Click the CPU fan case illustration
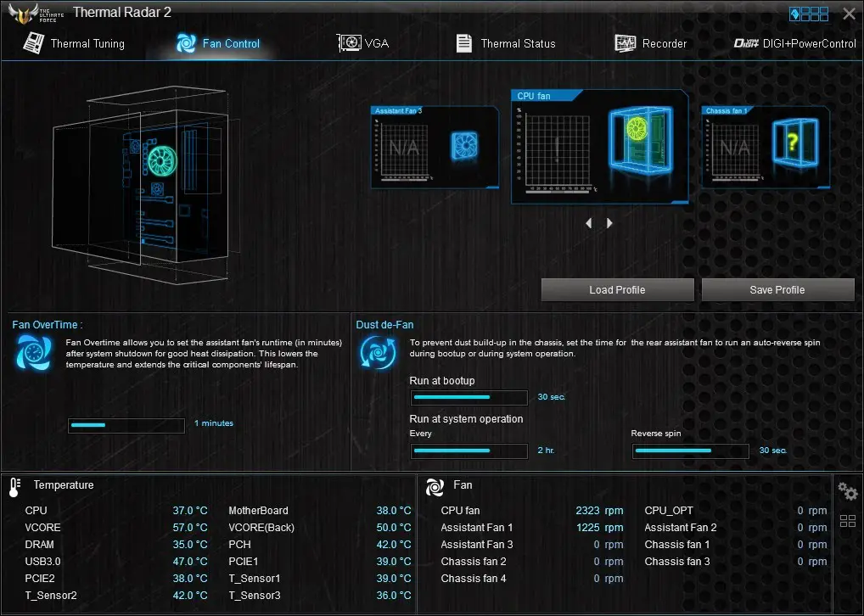 click(x=640, y=139)
